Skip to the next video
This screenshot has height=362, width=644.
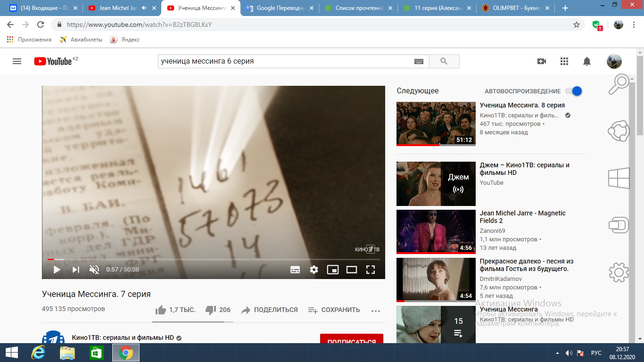(x=75, y=270)
